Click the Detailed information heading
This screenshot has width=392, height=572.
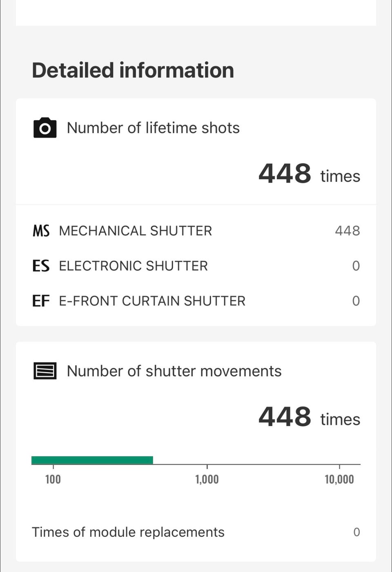133,70
